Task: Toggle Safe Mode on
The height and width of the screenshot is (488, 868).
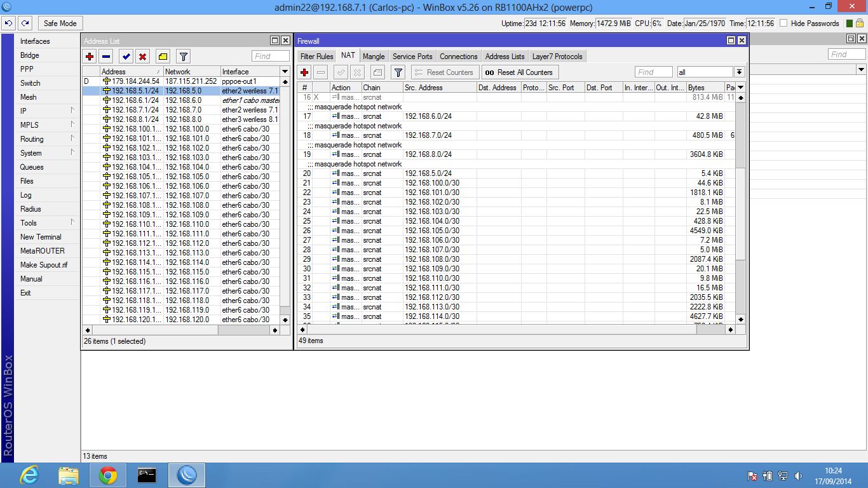Action: (x=60, y=24)
